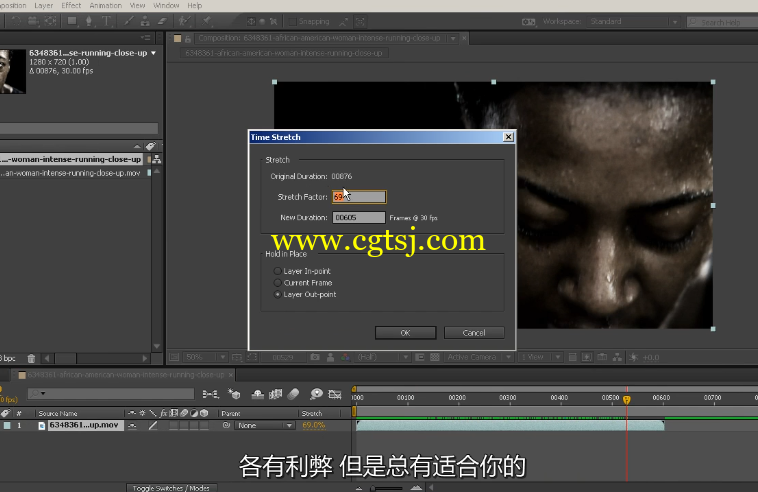Open the Composition viewer tab dropdown arrow
The height and width of the screenshot is (492, 758).
[x=453, y=39]
